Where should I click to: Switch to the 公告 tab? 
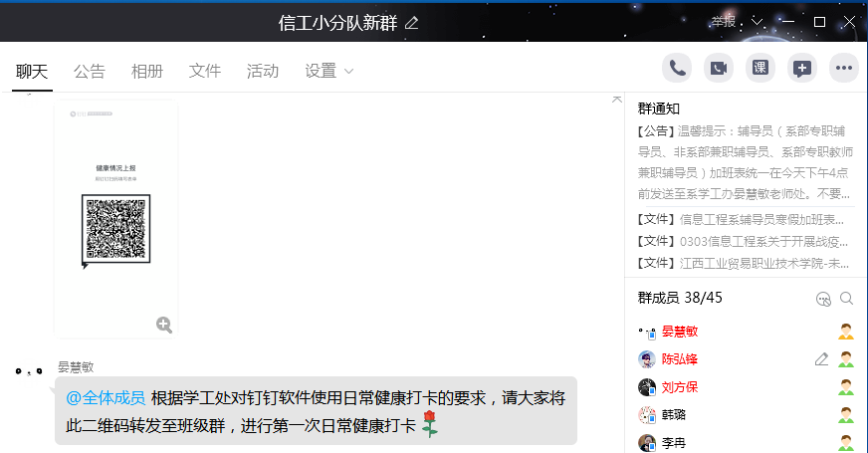pyautogui.click(x=90, y=71)
